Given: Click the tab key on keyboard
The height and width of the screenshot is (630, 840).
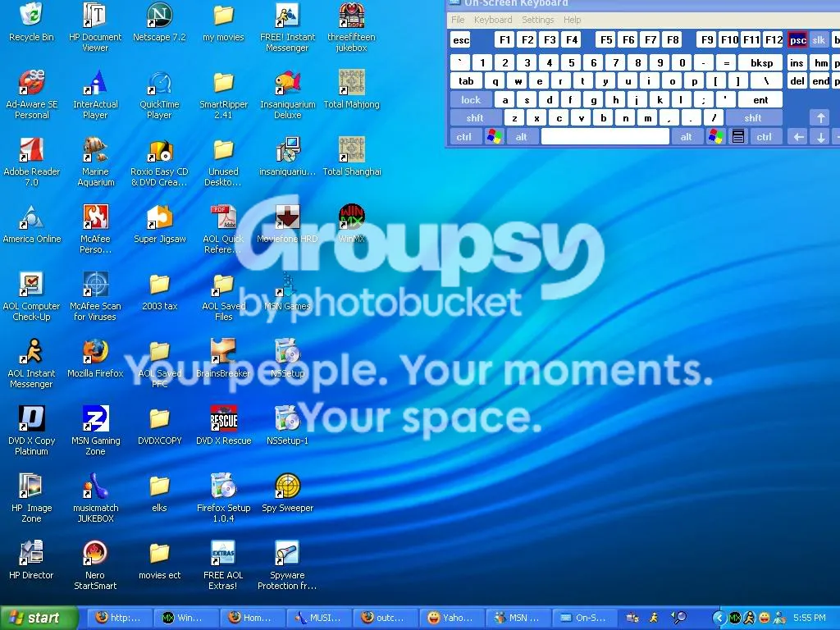Looking at the screenshot, I should click(466, 81).
